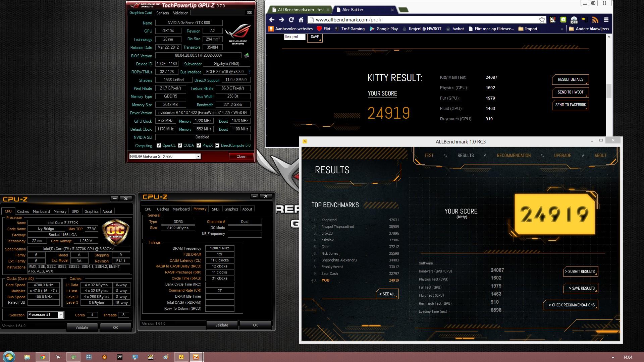
Task: Open the flexjenl @ HWBOT bookmark
Action: (x=422, y=29)
